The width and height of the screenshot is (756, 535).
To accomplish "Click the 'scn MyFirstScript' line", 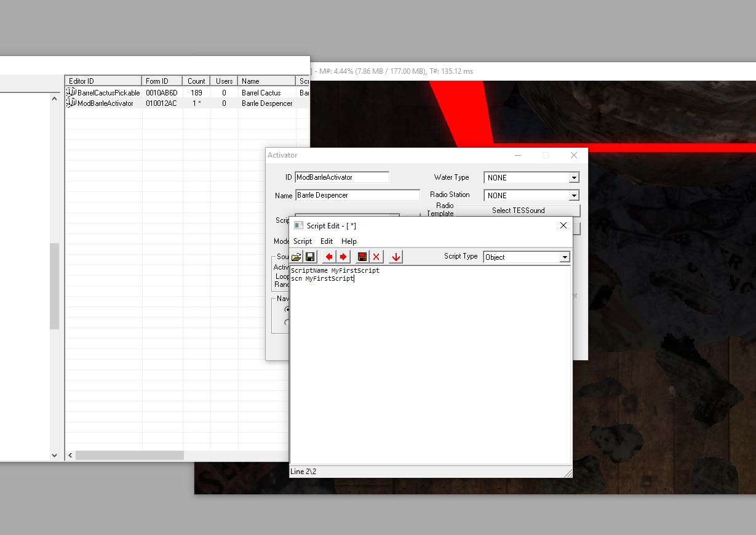I will click(x=322, y=278).
